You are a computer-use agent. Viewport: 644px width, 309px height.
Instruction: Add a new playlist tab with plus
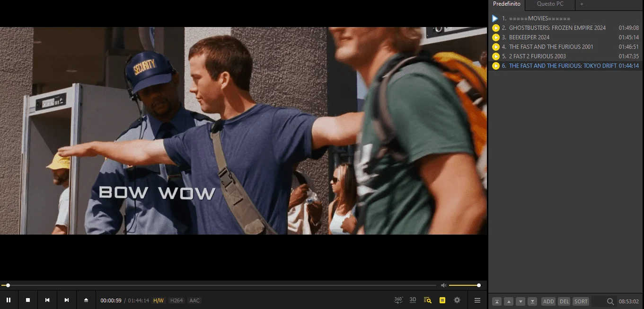(582, 4)
